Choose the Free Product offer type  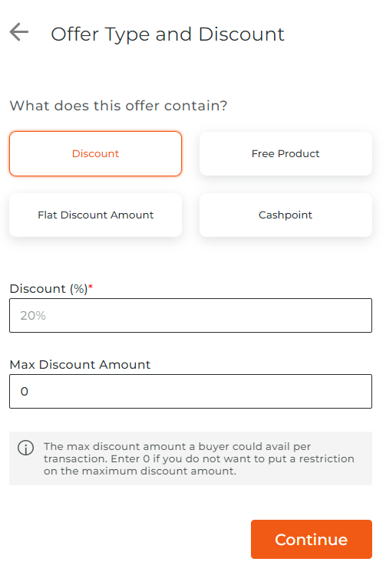[285, 154]
